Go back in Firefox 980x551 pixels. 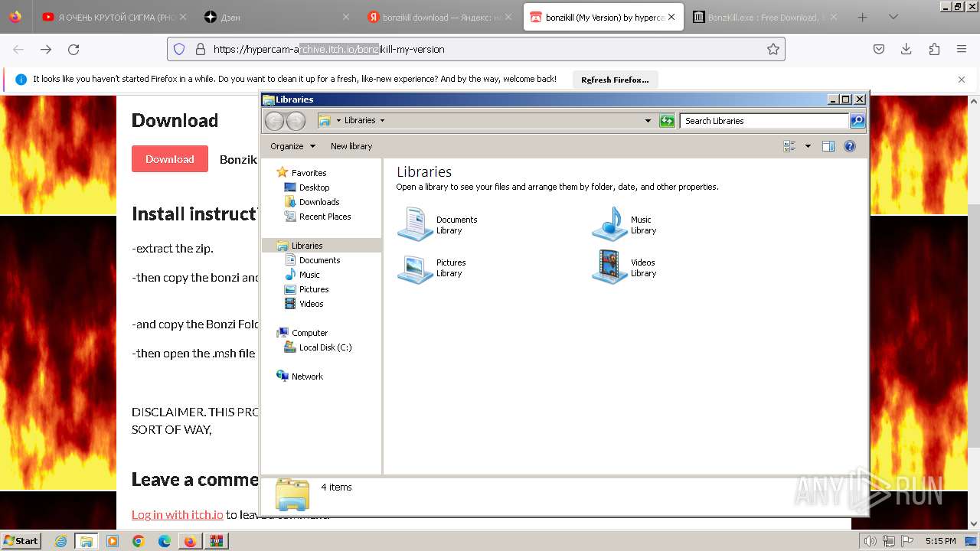pyautogui.click(x=18, y=49)
